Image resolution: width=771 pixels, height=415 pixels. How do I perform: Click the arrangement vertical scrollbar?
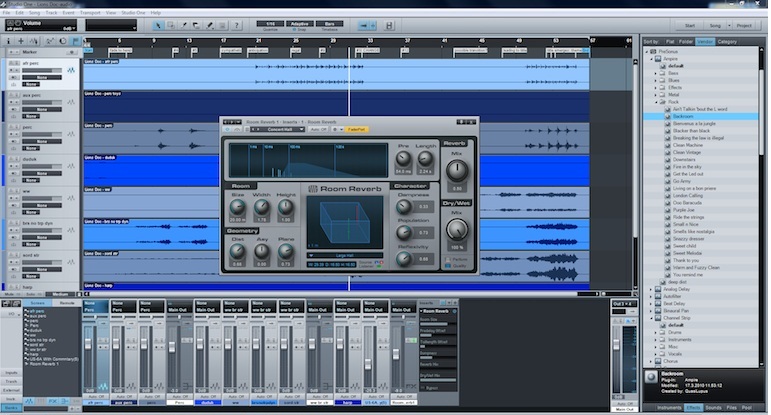634,172
